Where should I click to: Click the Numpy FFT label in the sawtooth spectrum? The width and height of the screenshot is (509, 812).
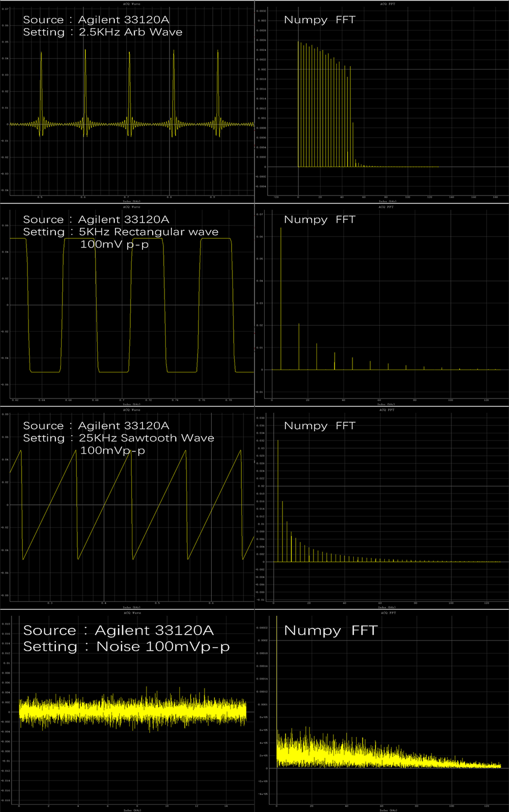click(319, 426)
